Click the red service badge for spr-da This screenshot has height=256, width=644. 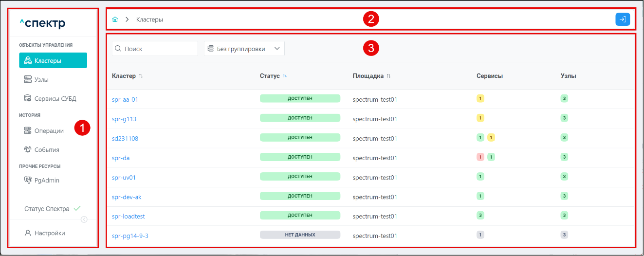[x=480, y=157]
